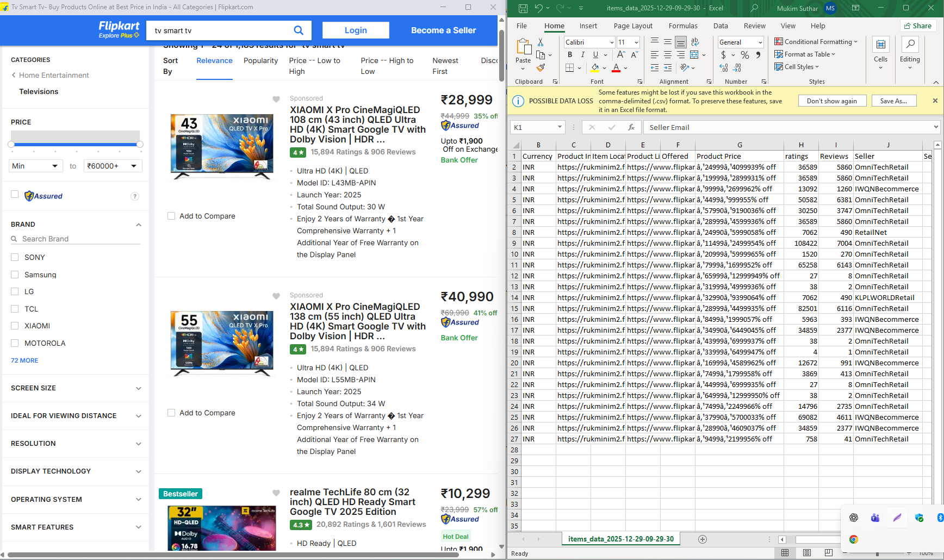Open the Formulas ribbon tab

(x=683, y=26)
